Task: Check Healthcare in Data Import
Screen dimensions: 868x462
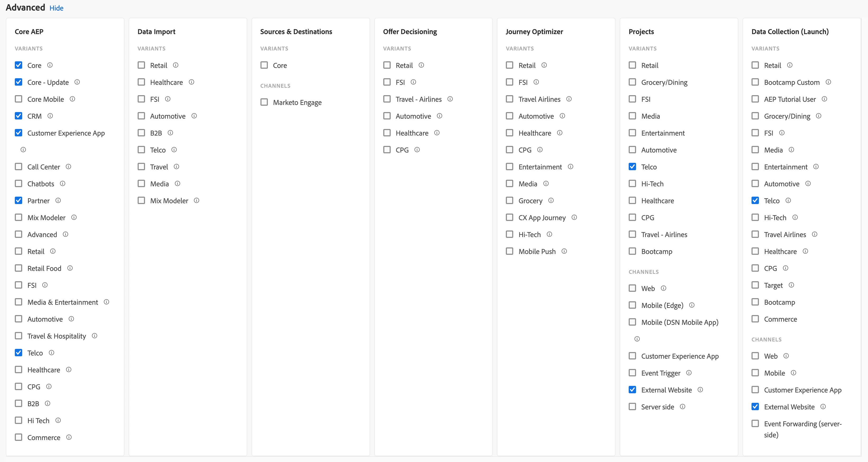Action: (141, 82)
